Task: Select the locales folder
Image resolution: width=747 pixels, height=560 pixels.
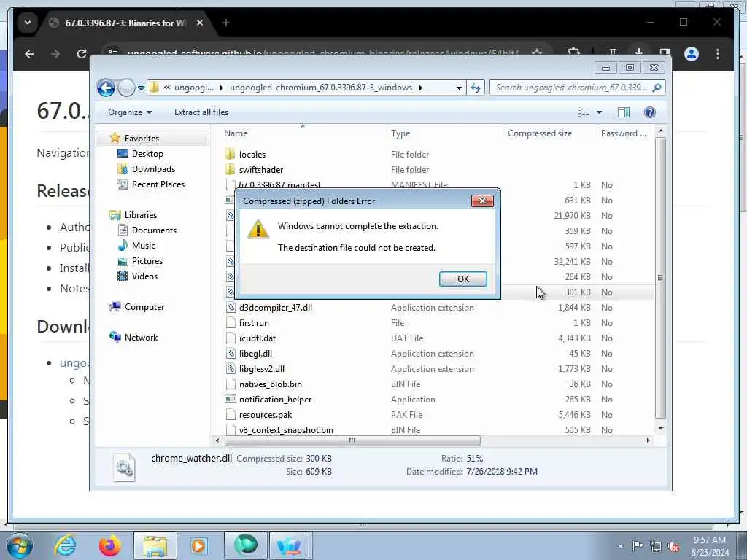Action: pyautogui.click(x=252, y=155)
